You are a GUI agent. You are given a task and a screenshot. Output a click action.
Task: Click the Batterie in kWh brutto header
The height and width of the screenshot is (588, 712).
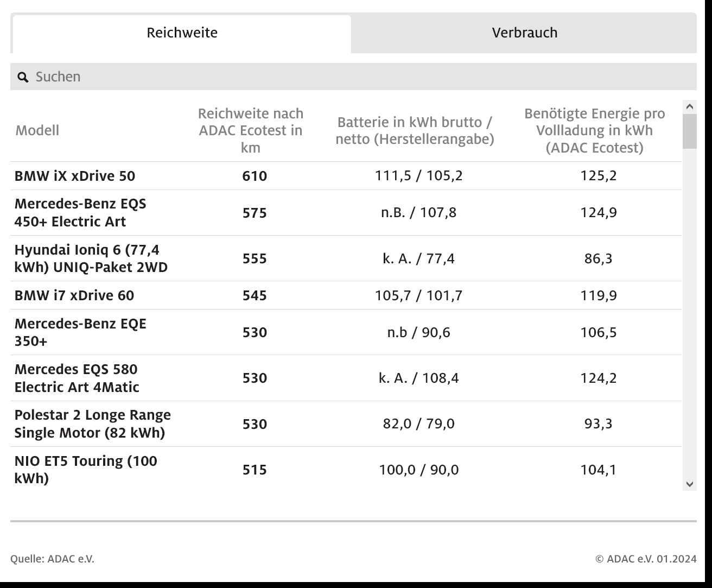pos(415,130)
